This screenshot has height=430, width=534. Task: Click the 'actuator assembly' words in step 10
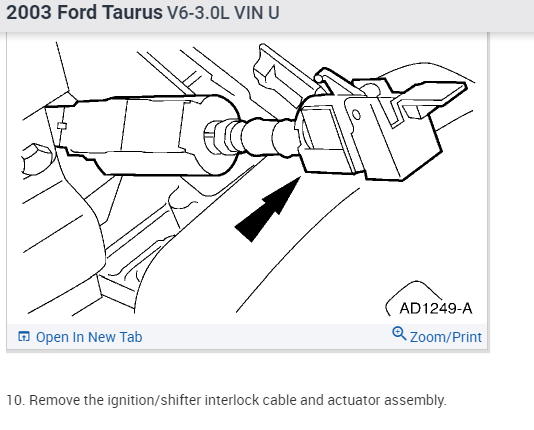click(387, 400)
